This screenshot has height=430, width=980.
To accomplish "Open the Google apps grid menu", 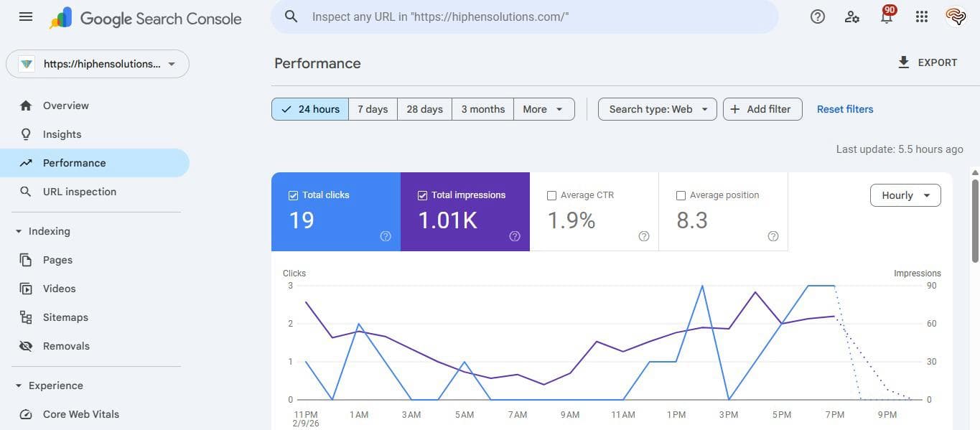I will coord(922,16).
